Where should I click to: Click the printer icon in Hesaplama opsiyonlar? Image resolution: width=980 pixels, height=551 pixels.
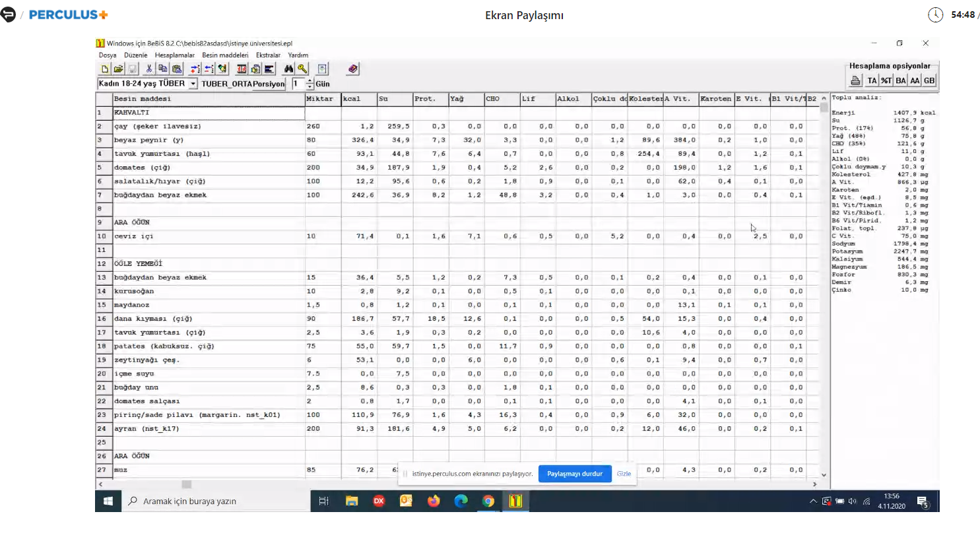coord(855,81)
